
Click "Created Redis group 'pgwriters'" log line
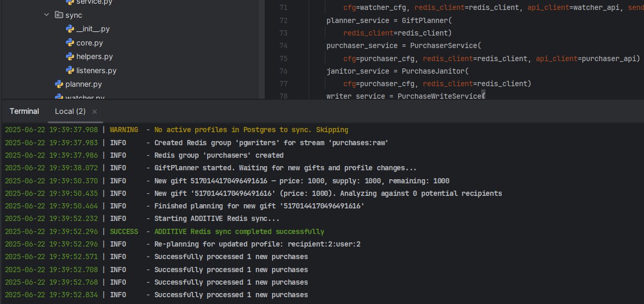(271, 143)
